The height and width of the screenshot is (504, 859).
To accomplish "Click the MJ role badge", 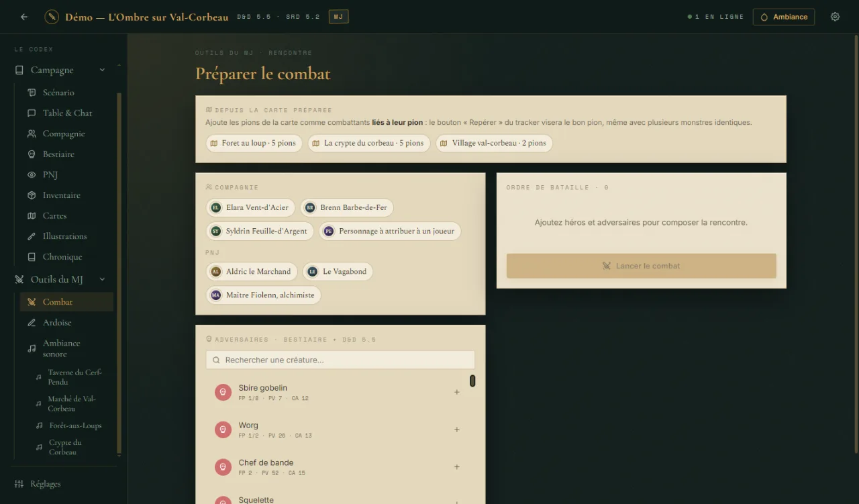I will coord(338,17).
